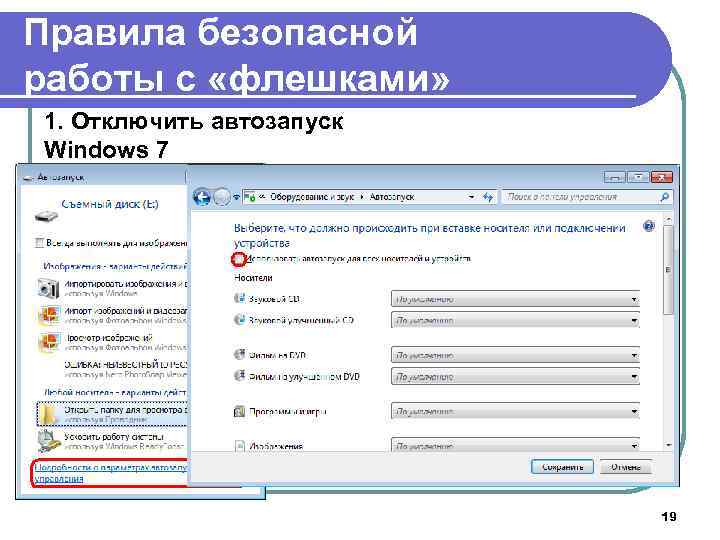The width and height of the screenshot is (720, 540).
Task: Click the Back arrow in Control Panel window
Action: click(202, 197)
